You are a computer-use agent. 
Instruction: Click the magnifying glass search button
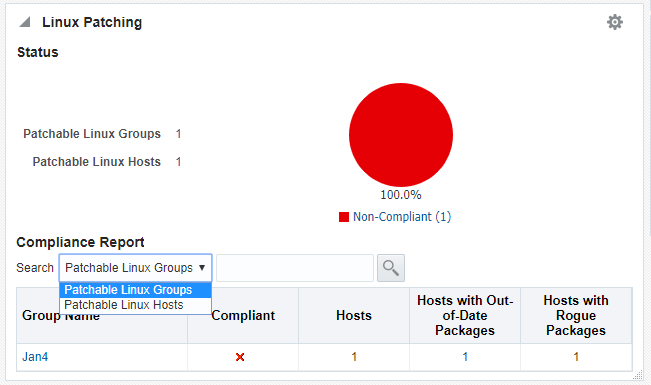(391, 268)
